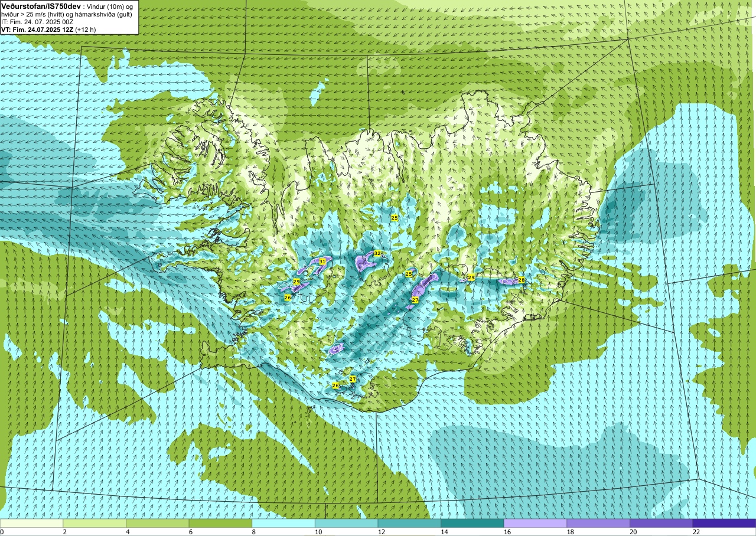Viewport: 756px width, 536px height.
Task: Click the '(+12 h)' forecast offset text
Action: [86, 29]
